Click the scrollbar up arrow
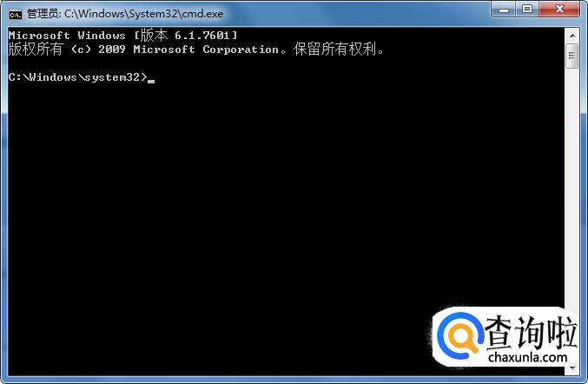The width and height of the screenshot is (588, 384). point(572,36)
